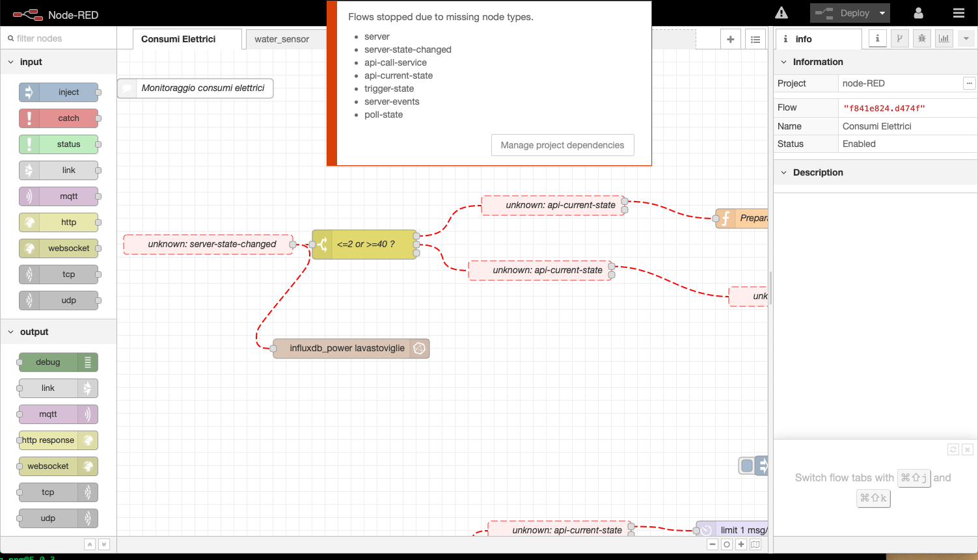This screenshot has height=560, width=978.
Task: Click the warning triangle in the header
Action: coord(781,12)
